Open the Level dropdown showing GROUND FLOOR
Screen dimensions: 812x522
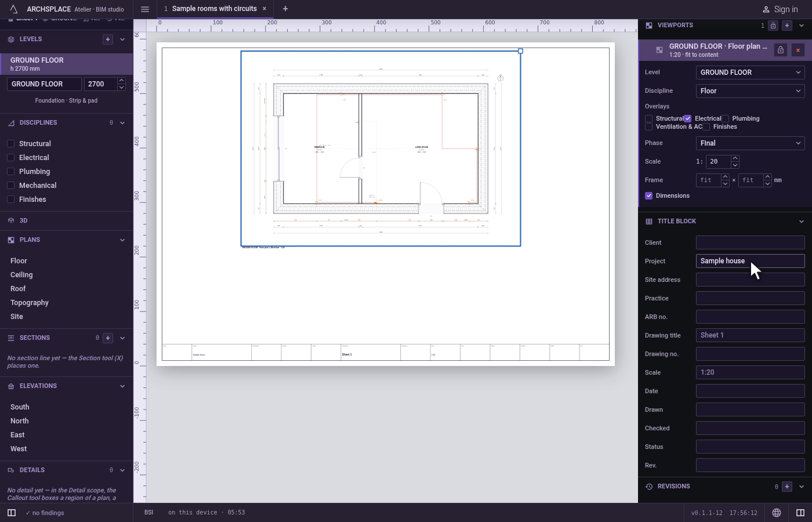[x=751, y=72]
